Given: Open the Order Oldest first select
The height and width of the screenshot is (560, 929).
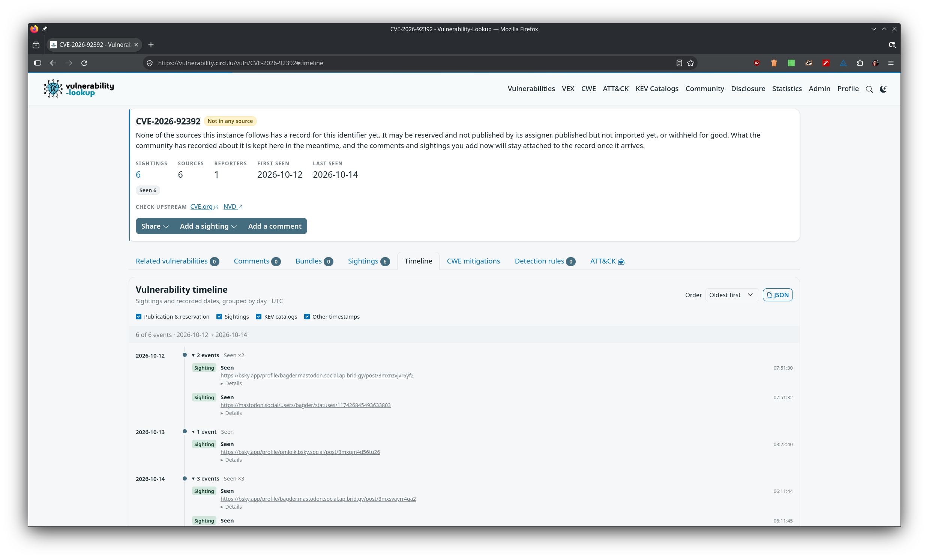Looking at the screenshot, I should 731,295.
